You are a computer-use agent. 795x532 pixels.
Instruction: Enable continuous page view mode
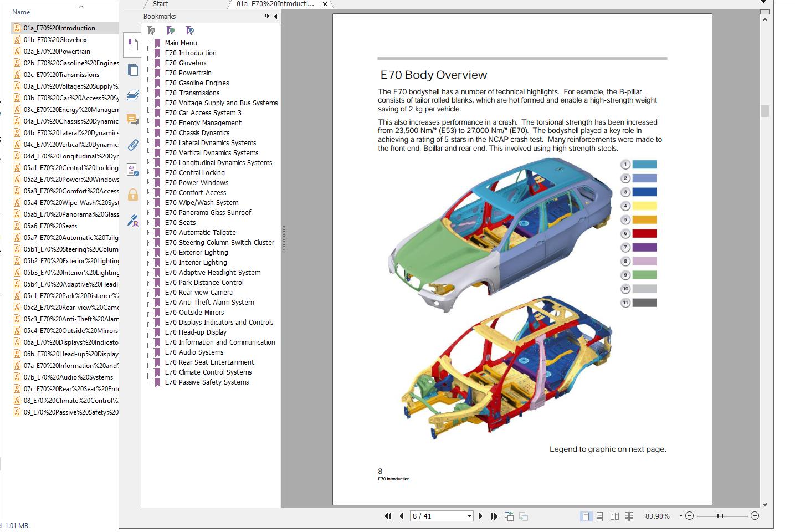600,516
